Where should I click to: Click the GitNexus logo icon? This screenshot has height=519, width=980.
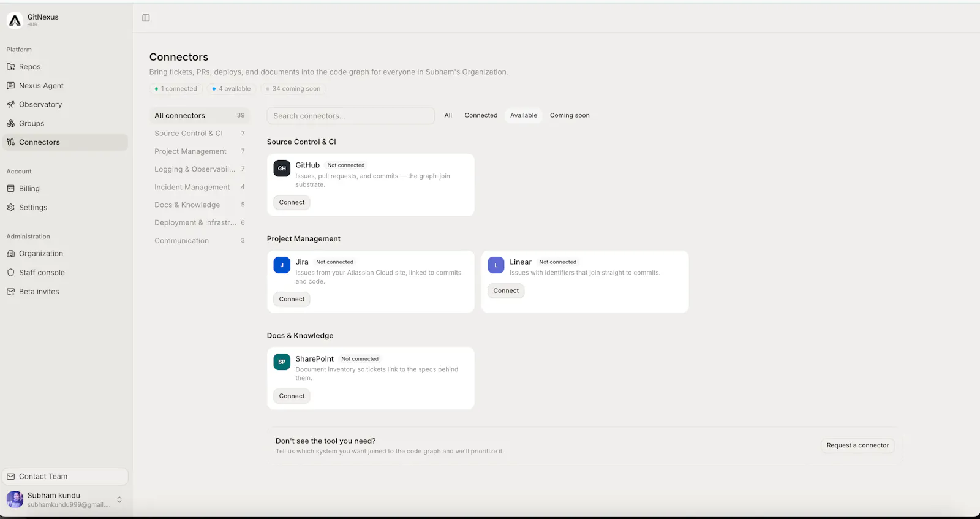(15, 20)
